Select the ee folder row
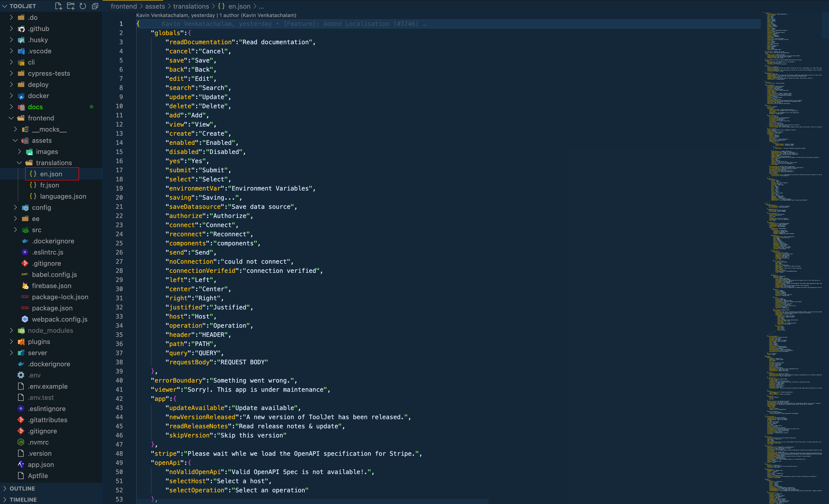Screen dimensions: 829x504 coord(51,219)
